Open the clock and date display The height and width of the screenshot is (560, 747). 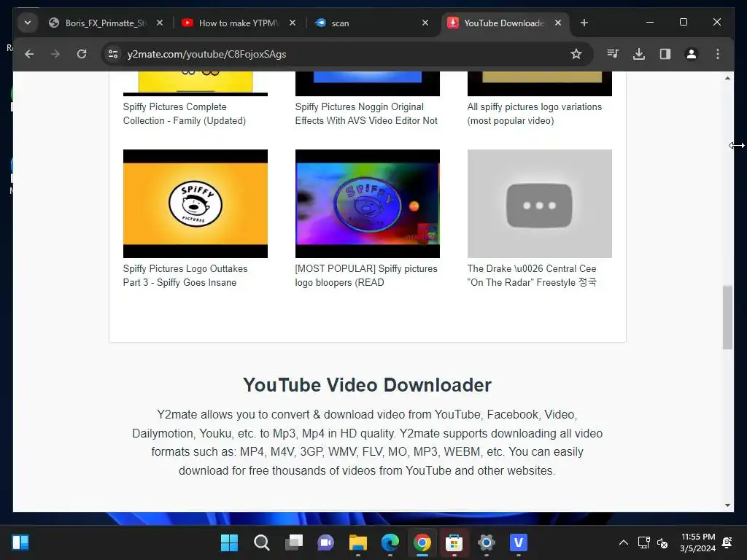coord(698,542)
